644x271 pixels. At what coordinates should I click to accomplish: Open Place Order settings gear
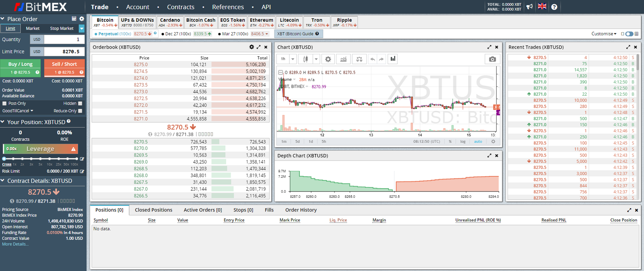tap(82, 19)
